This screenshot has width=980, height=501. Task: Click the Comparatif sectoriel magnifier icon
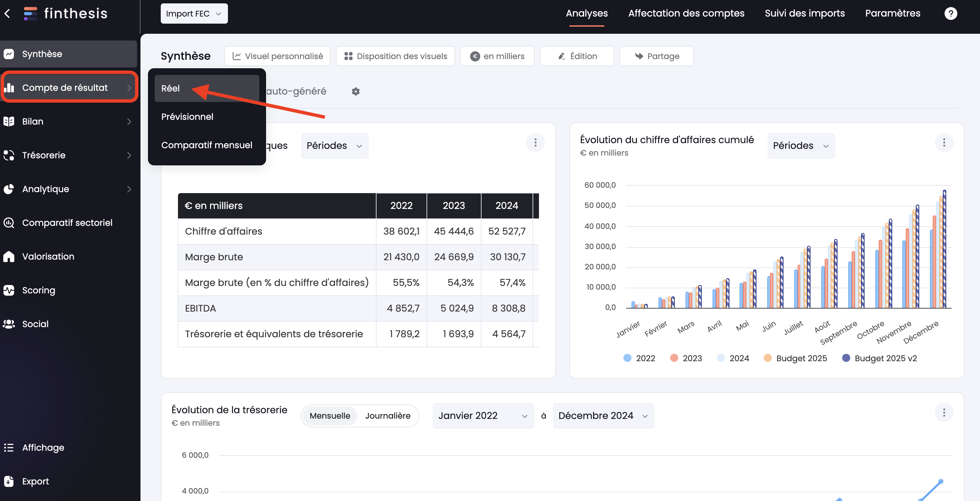pyautogui.click(x=9, y=223)
